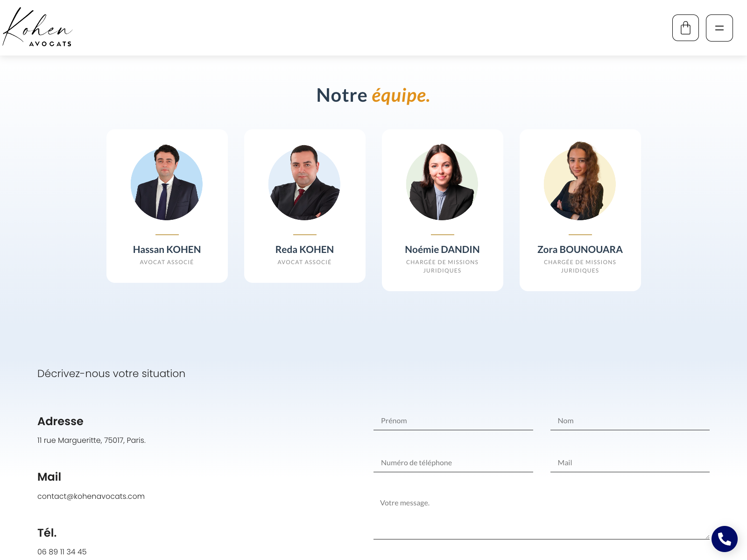Click the email address contact@kohenavocats.com

(x=91, y=496)
